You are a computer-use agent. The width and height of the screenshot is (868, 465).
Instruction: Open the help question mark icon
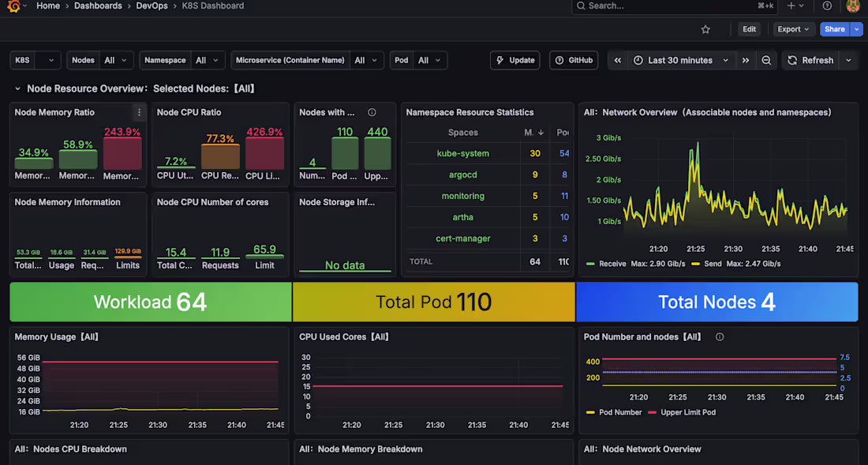point(827,6)
